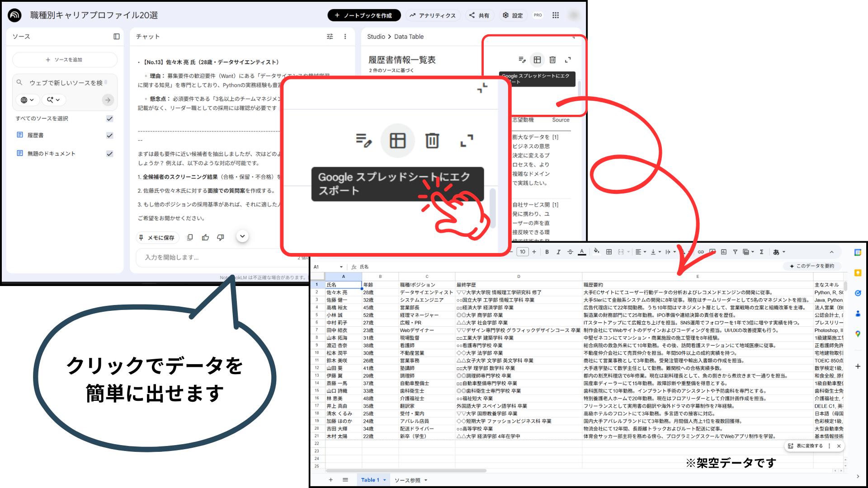Click the trash delete icon in the popup

point(432,141)
